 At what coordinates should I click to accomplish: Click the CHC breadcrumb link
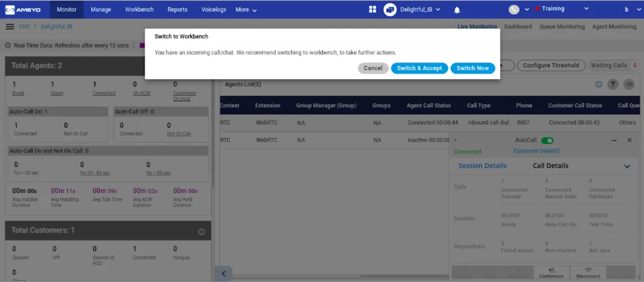click(25, 26)
